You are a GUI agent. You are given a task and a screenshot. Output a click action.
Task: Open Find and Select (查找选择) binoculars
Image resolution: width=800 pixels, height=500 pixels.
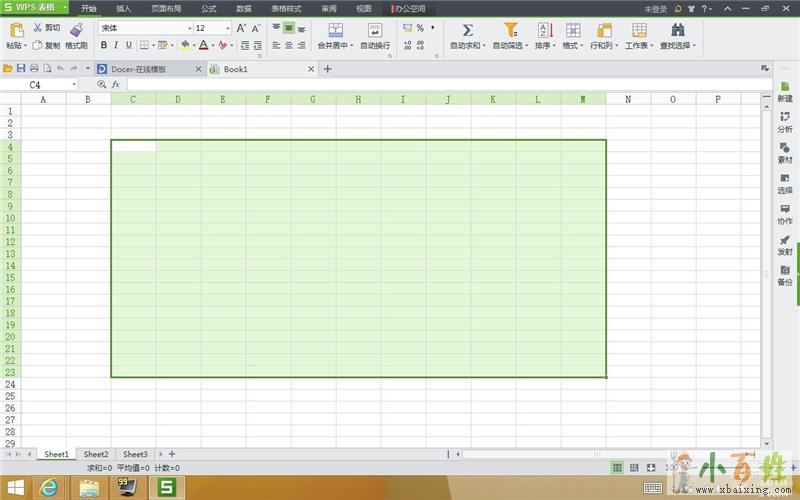[678, 30]
